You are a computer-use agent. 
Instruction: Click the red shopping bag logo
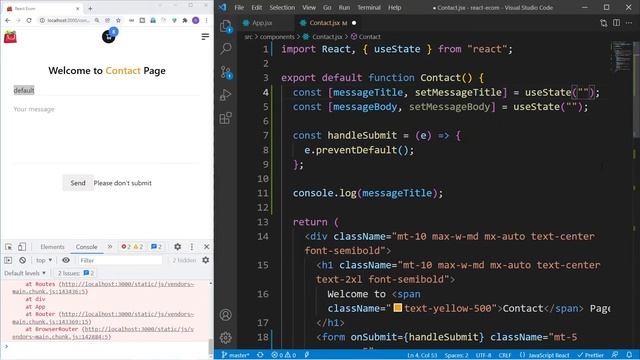coord(10,37)
